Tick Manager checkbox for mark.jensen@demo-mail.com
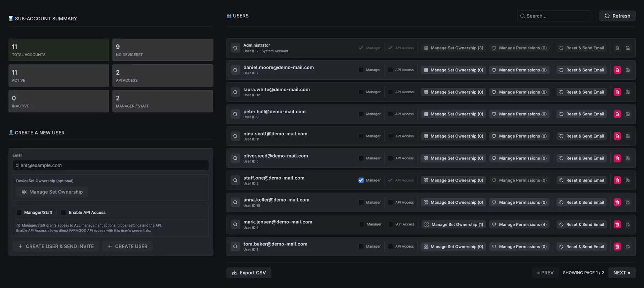 tap(362, 224)
